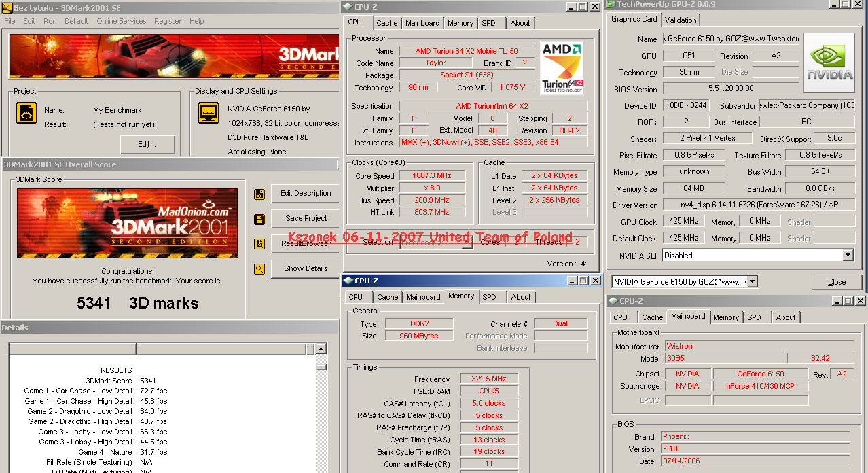Click the Memory CPU-Z window title icon
Image resolution: width=868 pixels, height=473 pixels.
tap(348, 280)
